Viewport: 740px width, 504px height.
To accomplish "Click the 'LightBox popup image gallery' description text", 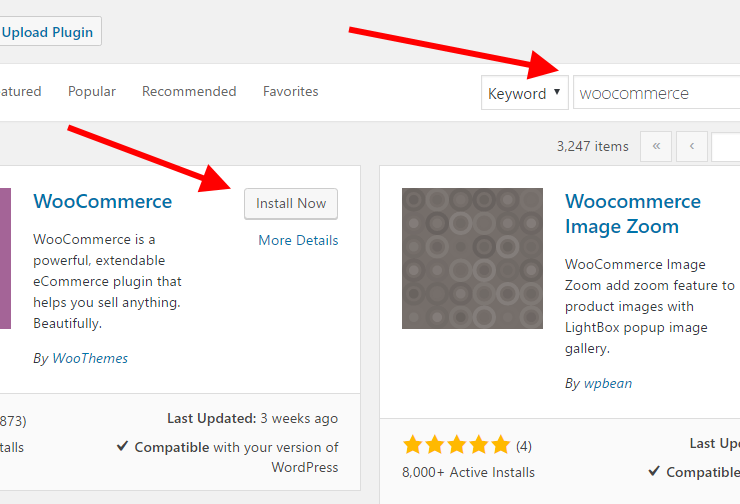I will 636,338.
